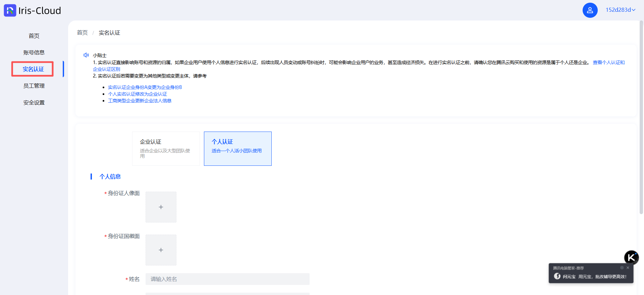The width and height of the screenshot is (644, 295).
Task: Choose the 企业认证 card
Action: coord(166,149)
